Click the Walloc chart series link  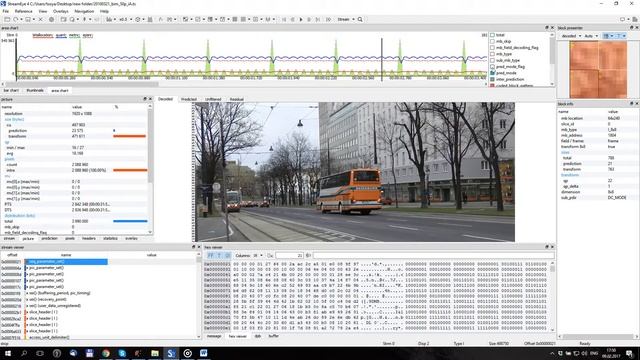click(x=42, y=36)
